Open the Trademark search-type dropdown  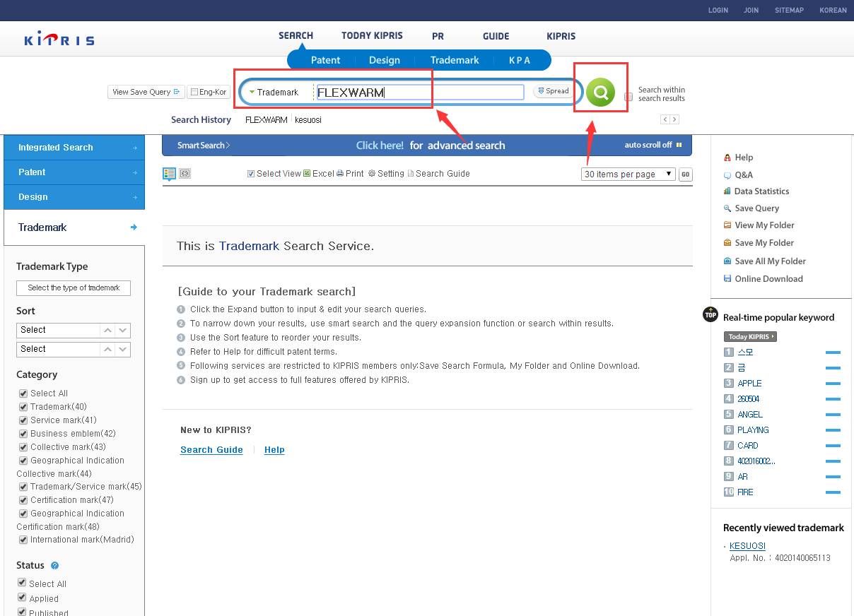274,93
